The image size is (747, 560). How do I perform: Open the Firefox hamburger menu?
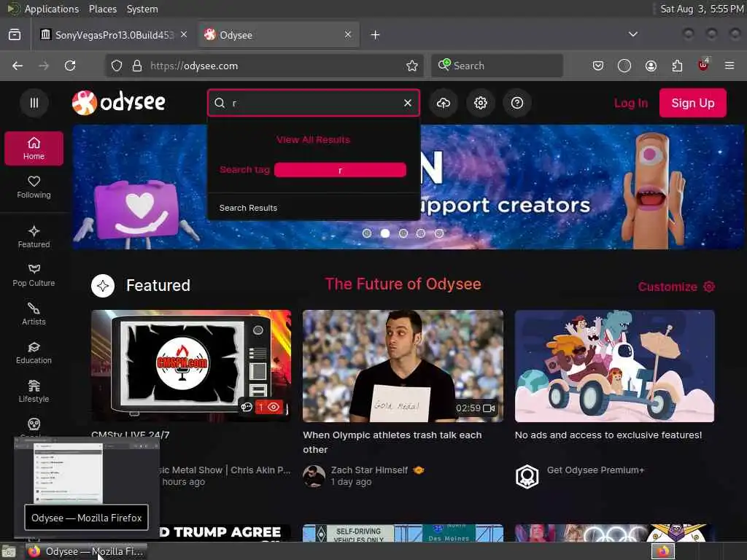[x=729, y=66]
